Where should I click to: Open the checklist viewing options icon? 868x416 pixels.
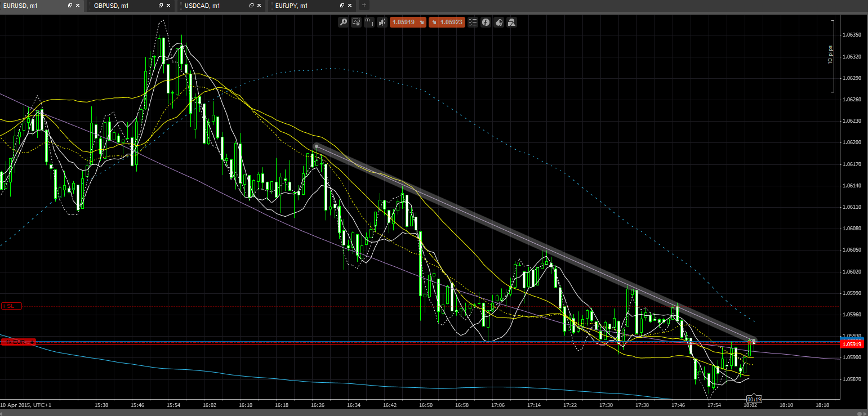(x=473, y=23)
